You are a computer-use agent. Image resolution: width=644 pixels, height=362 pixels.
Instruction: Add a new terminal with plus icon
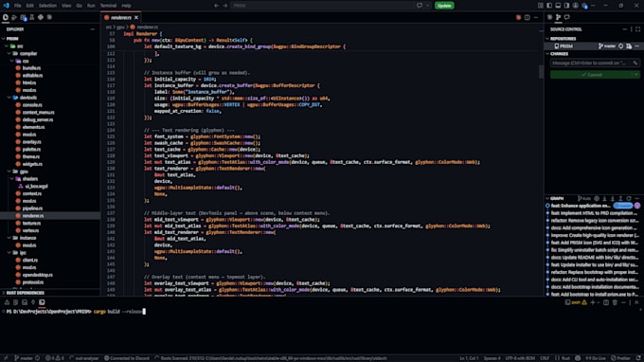[592, 302]
